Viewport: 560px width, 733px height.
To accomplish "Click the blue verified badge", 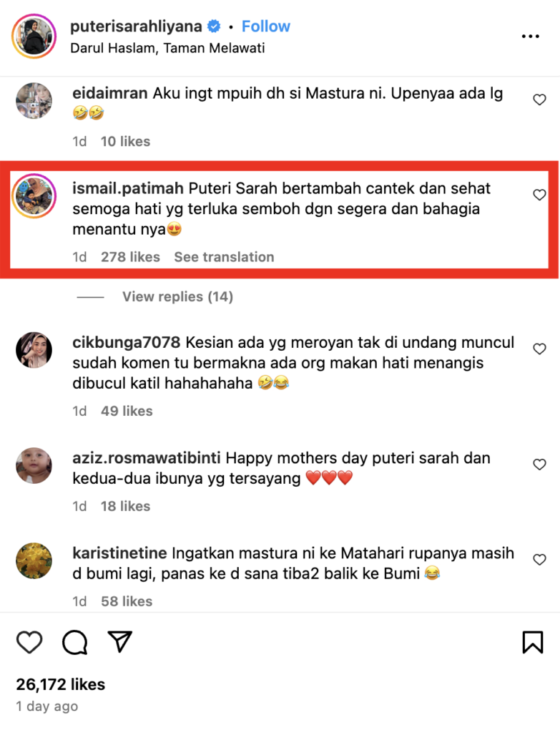I will pyautogui.click(x=214, y=26).
